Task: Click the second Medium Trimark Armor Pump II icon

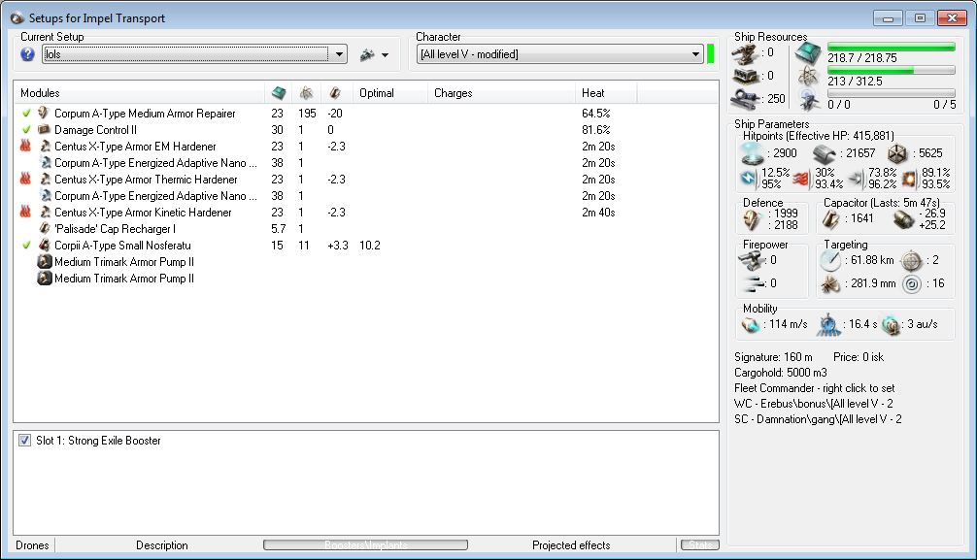Action: tap(45, 279)
